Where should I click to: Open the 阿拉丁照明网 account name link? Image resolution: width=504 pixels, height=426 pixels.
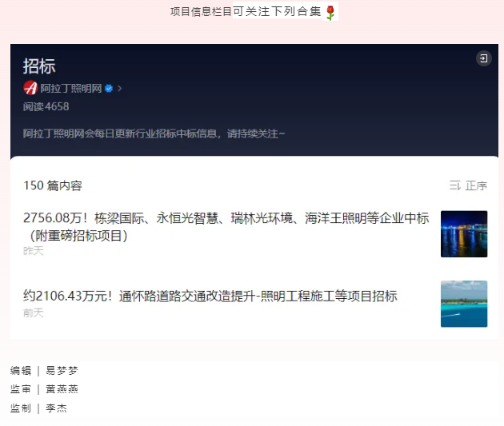click(x=71, y=88)
